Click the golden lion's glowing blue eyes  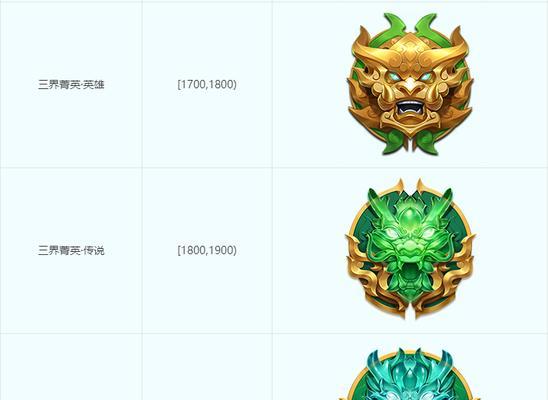(x=410, y=77)
